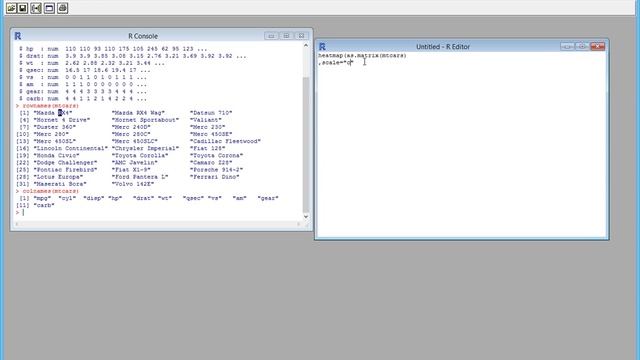This screenshot has width=640, height=360.
Task: Click the heatmap(as.matrix(mtcars) line in editor
Action: coord(362,56)
